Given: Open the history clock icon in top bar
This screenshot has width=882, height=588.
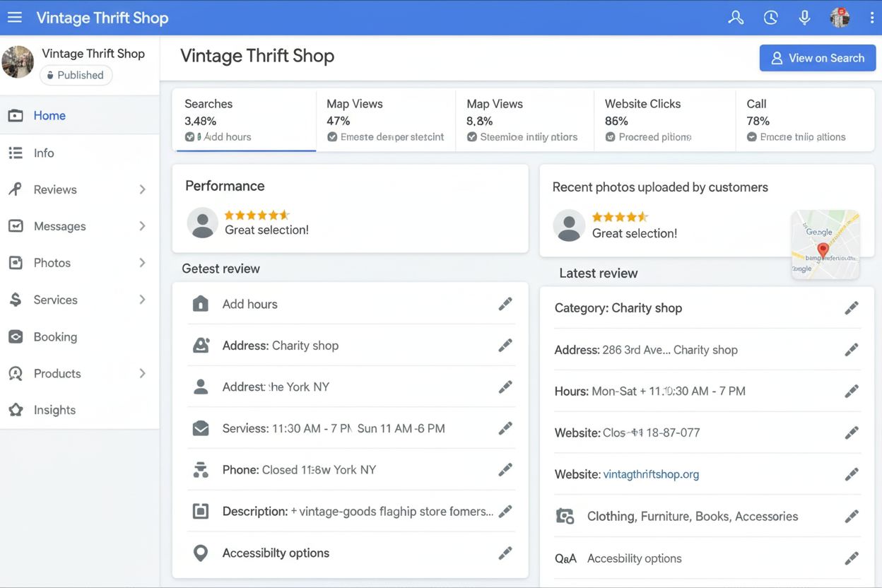Looking at the screenshot, I should [x=770, y=17].
